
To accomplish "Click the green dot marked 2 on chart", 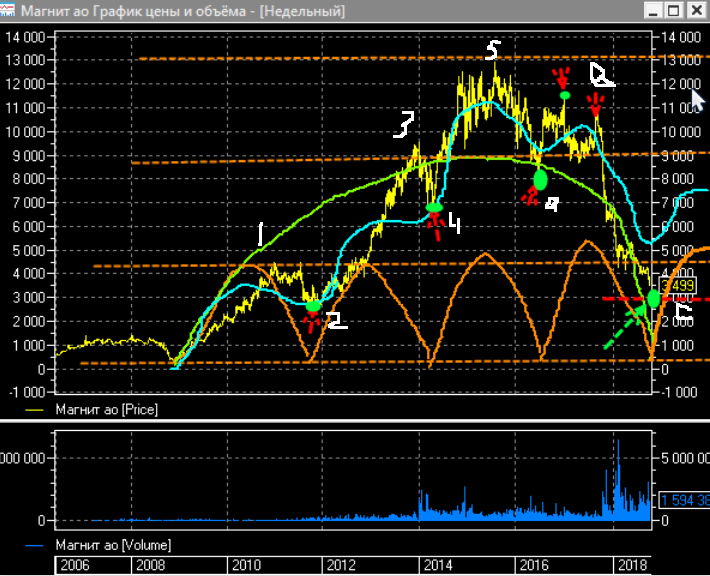I will click(x=313, y=307).
